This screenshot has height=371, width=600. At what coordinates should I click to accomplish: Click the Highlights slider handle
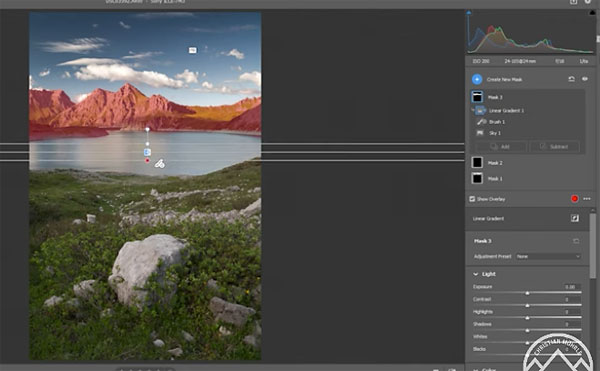pos(527,318)
